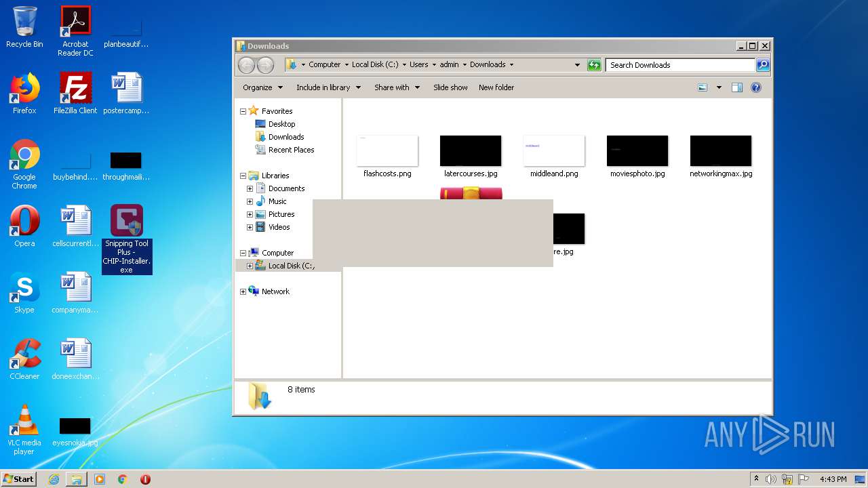Image resolution: width=868 pixels, height=488 pixels.
Task: Select the companyma Word document icon
Action: tap(75, 293)
